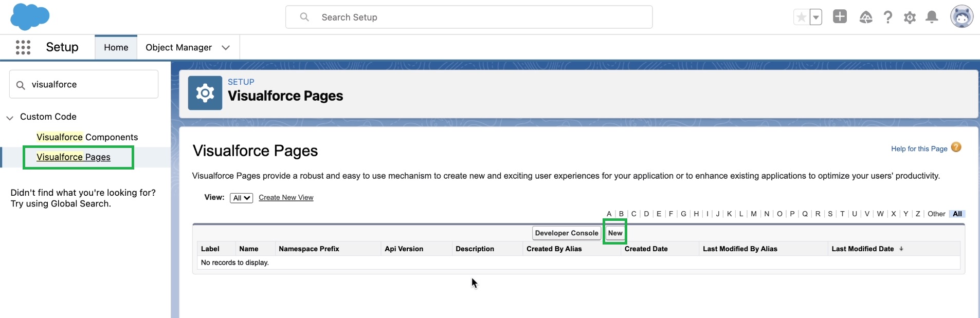Open the user profile avatar

pos(961,16)
